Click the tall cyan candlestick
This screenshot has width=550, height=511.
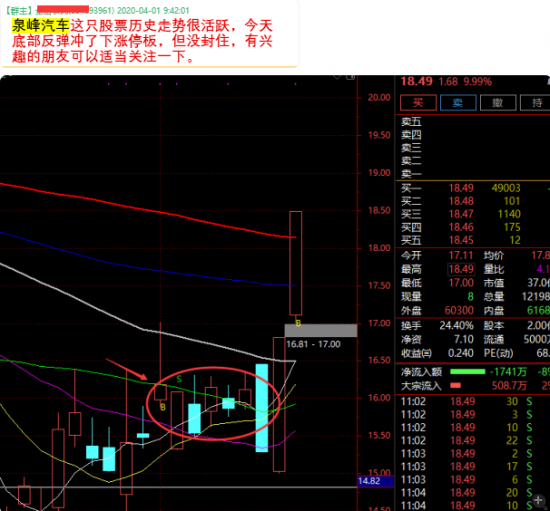tap(262, 408)
